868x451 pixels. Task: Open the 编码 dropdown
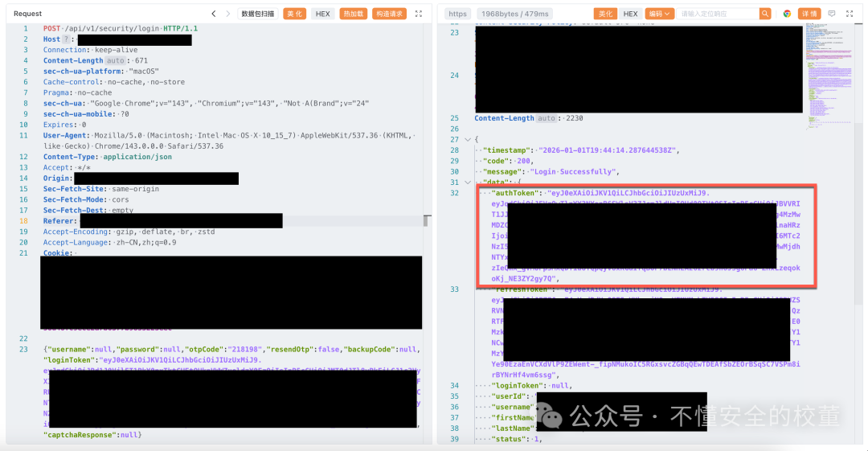click(659, 14)
